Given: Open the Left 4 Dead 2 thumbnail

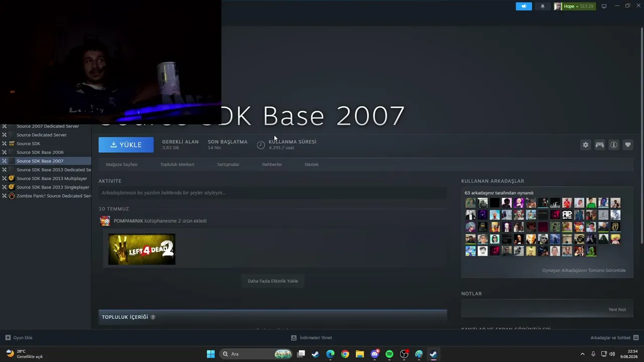Looking at the screenshot, I should coord(142,249).
